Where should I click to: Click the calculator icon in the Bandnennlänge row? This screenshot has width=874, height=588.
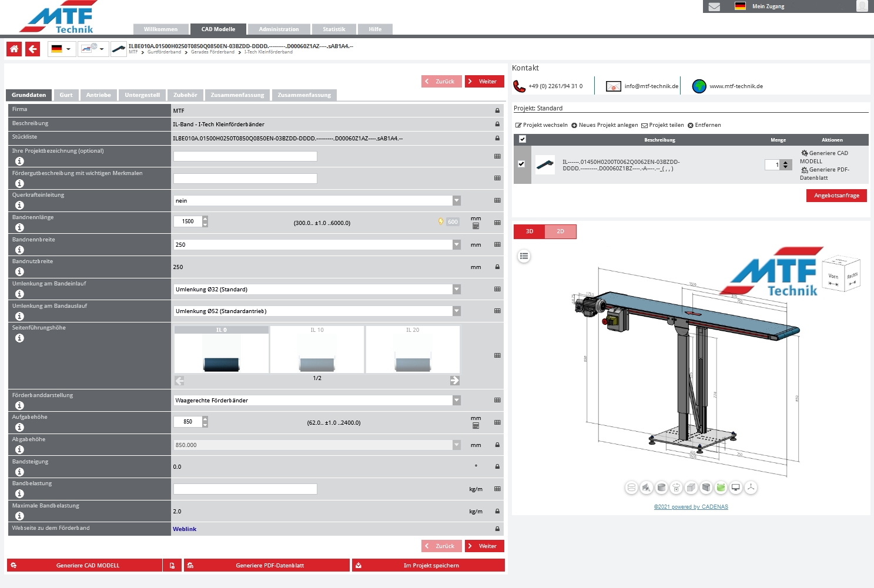(476, 226)
